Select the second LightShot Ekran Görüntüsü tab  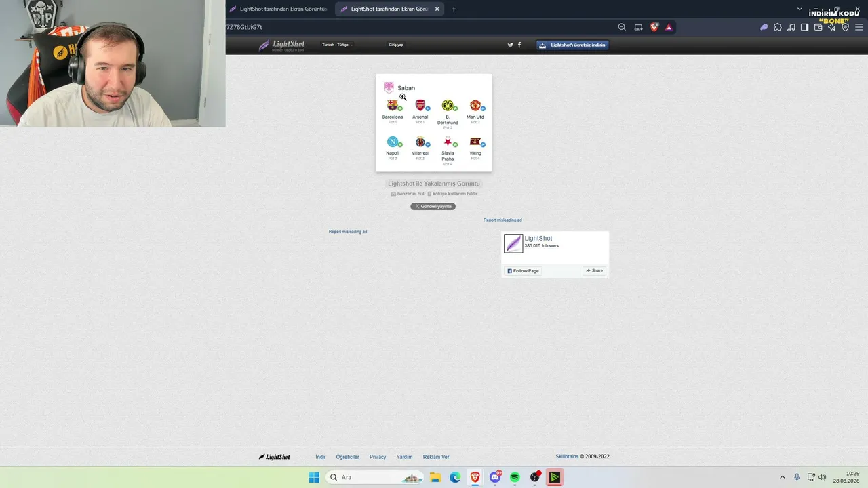click(389, 9)
